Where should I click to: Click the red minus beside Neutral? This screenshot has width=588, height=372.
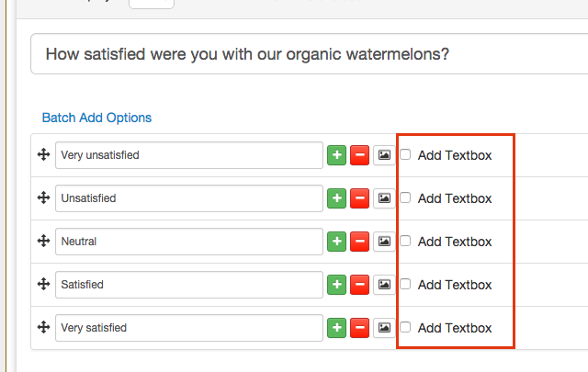click(x=360, y=242)
